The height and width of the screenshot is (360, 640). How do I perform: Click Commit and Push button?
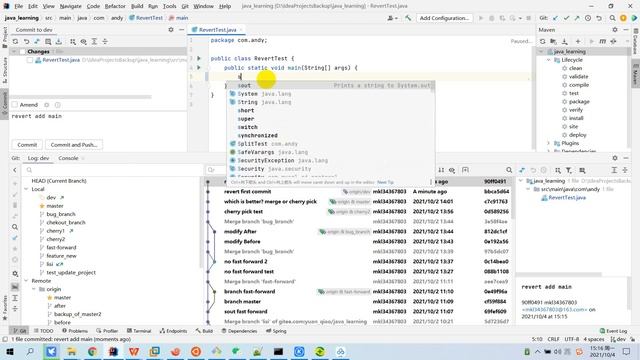click(74, 145)
